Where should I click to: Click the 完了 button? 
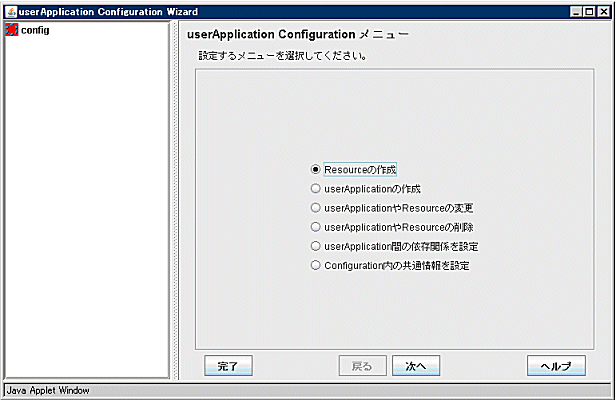point(228,366)
